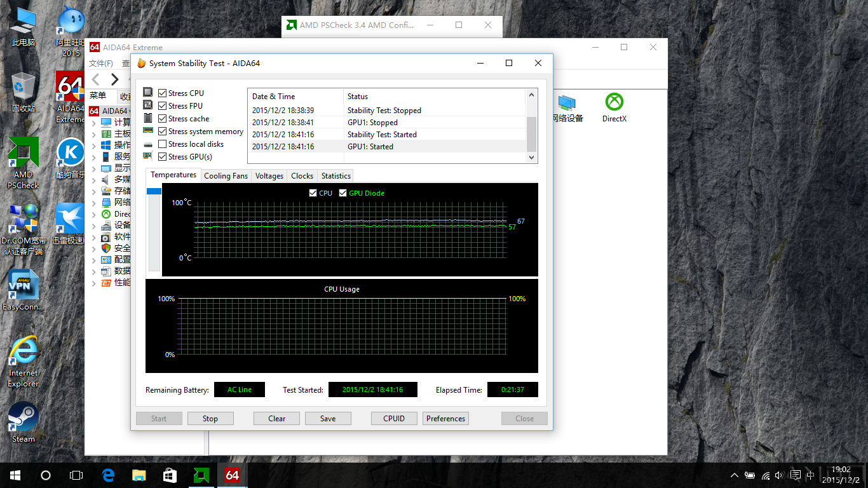Open AMD PSCheck desktop shortcut

tap(24, 163)
